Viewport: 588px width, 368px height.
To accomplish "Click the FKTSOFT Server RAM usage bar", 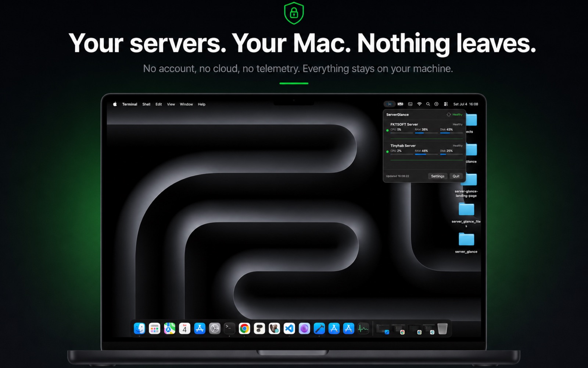I will 426,133.
